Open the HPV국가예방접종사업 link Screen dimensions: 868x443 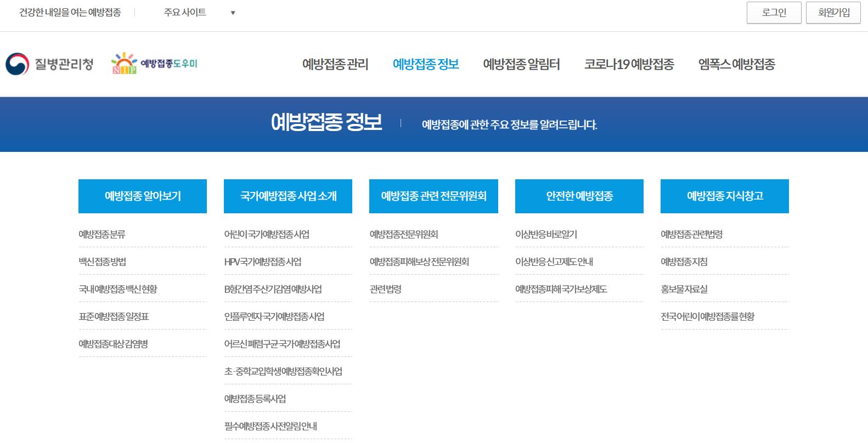263,262
